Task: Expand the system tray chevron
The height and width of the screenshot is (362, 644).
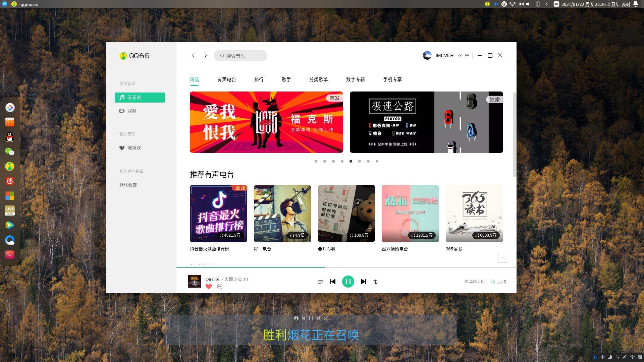Action: click(546, 4)
